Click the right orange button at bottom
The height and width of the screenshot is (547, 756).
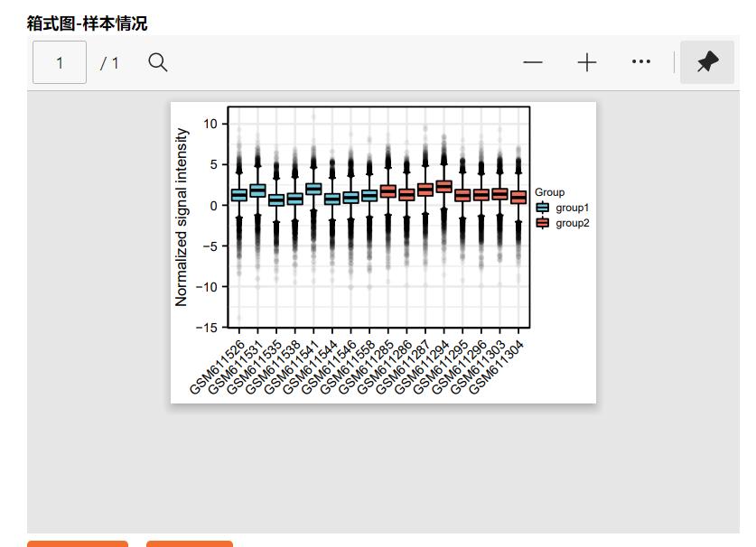coord(190,543)
